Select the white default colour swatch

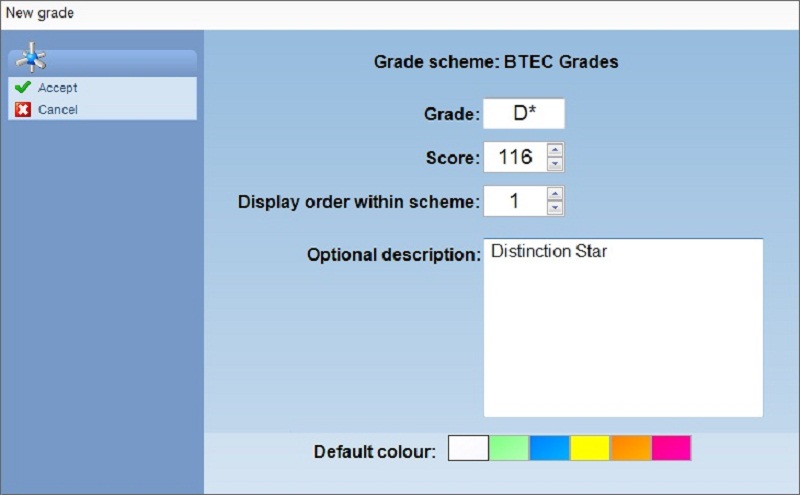[468, 448]
